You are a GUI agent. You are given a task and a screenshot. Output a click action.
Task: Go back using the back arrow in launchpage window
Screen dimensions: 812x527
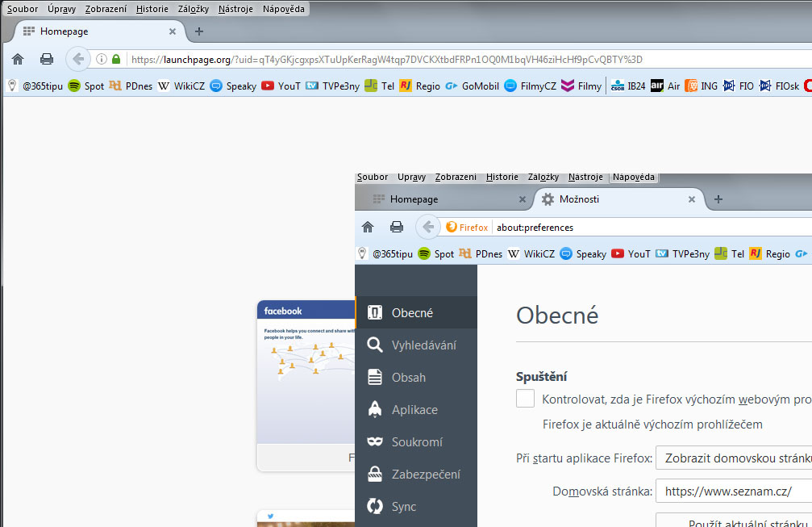click(x=78, y=59)
